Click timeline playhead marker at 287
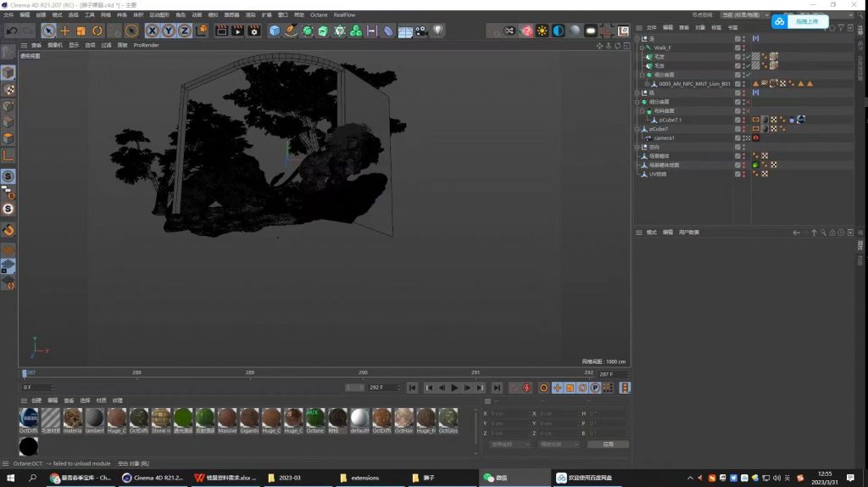 25,373
